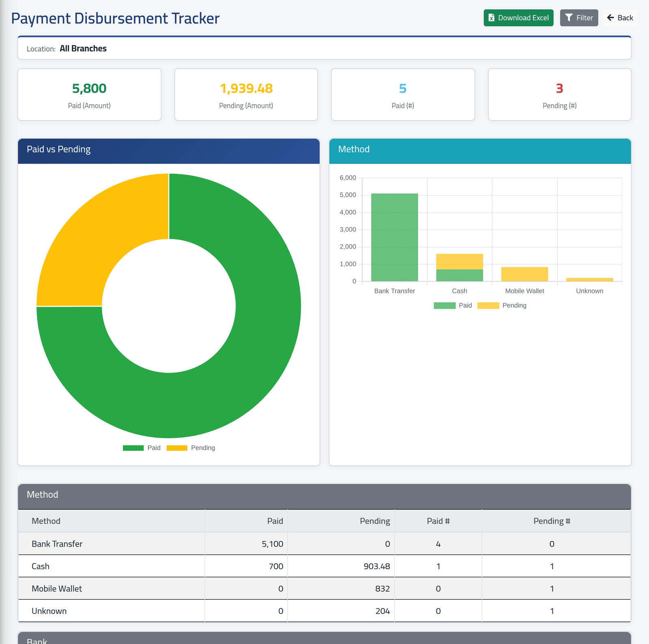649x644 pixels.
Task: Click the left arrow back icon
Action: coord(610,18)
